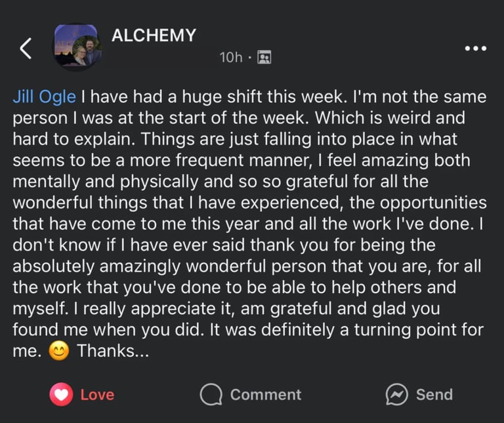Open the tagged Jill Ogle profile
This screenshot has width=504, height=423.
[x=45, y=98]
